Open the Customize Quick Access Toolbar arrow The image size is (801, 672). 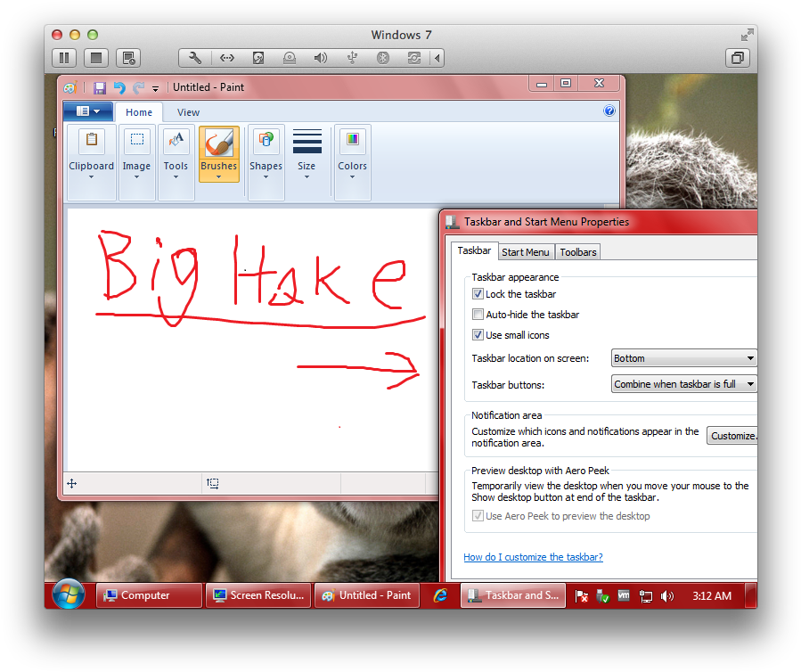point(155,89)
